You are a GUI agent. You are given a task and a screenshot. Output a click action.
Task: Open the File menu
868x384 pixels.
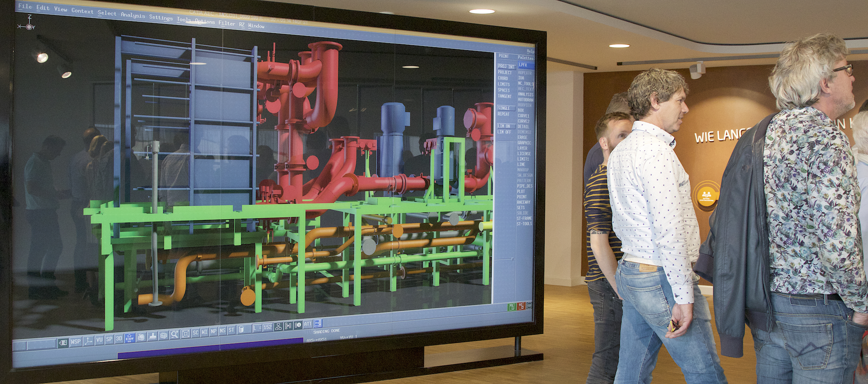coord(25,6)
